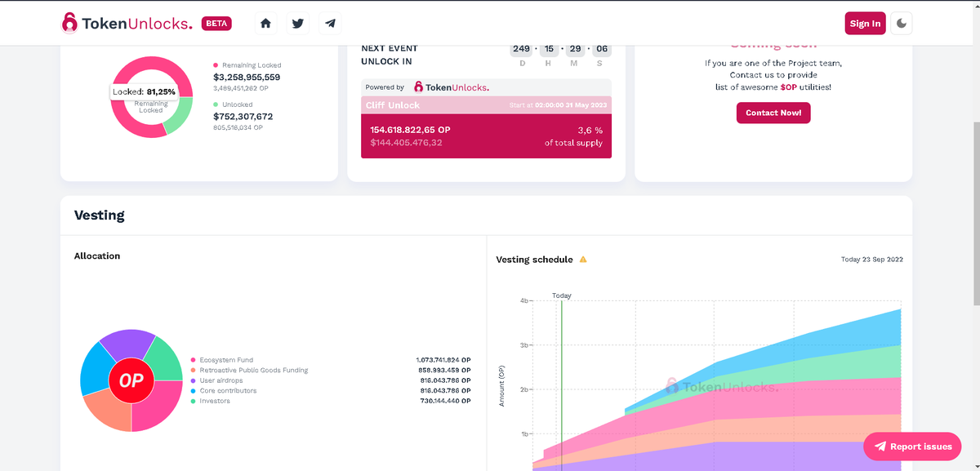Image resolution: width=980 pixels, height=471 pixels.
Task: Click the Sign In button
Action: tap(865, 24)
